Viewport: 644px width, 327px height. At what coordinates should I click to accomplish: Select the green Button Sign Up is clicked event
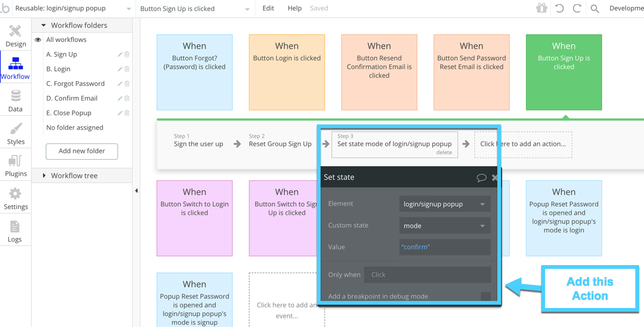564,72
